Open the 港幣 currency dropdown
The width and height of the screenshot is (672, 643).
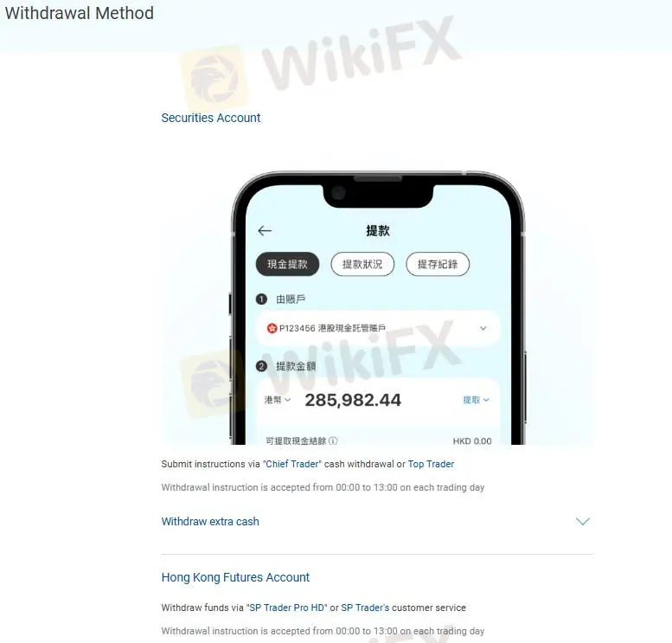(278, 400)
